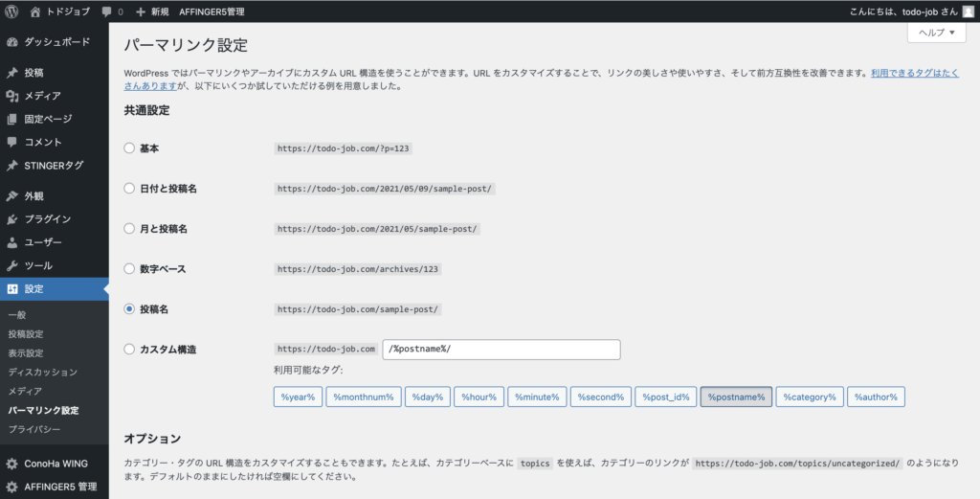The width and height of the screenshot is (980, 499).
Task: Click the 外観 paintbrush icon
Action: pos(11,195)
